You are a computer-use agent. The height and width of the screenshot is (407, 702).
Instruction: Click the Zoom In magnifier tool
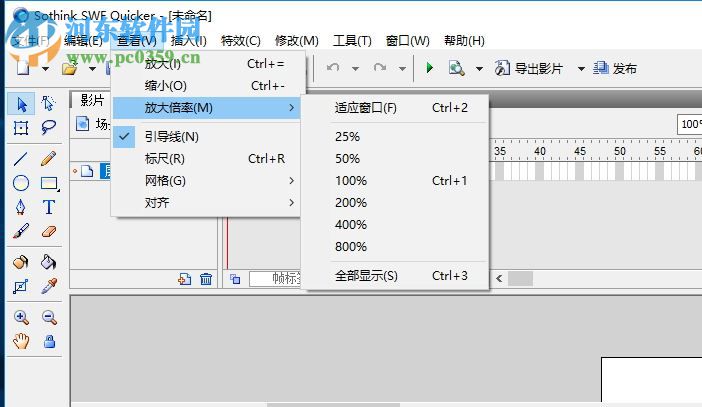21,317
